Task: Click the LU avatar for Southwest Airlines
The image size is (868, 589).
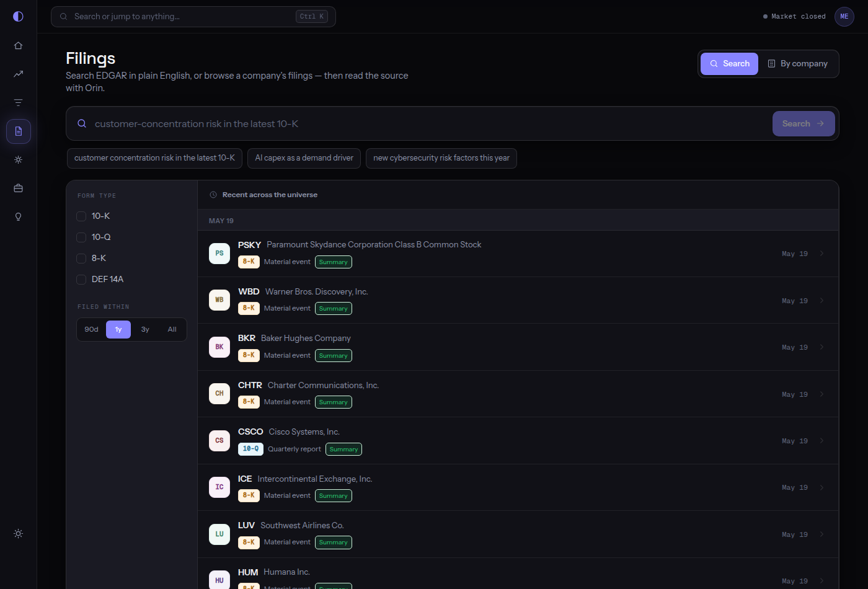Action: (x=219, y=534)
